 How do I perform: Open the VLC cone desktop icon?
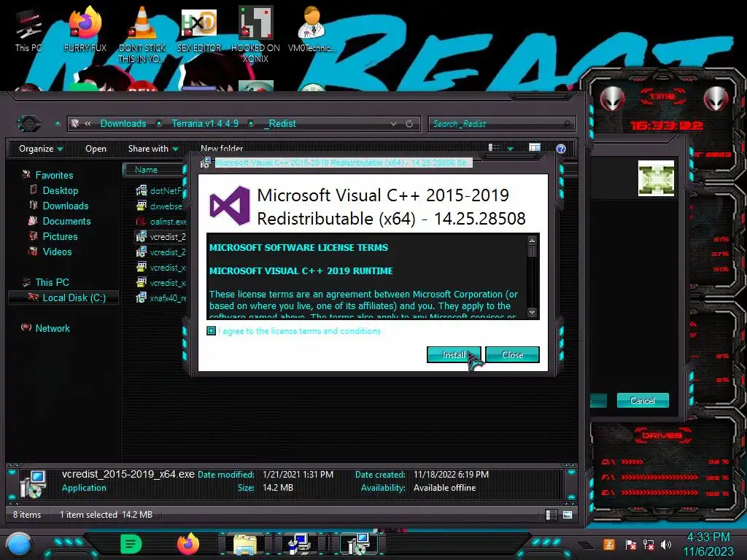[x=142, y=34]
